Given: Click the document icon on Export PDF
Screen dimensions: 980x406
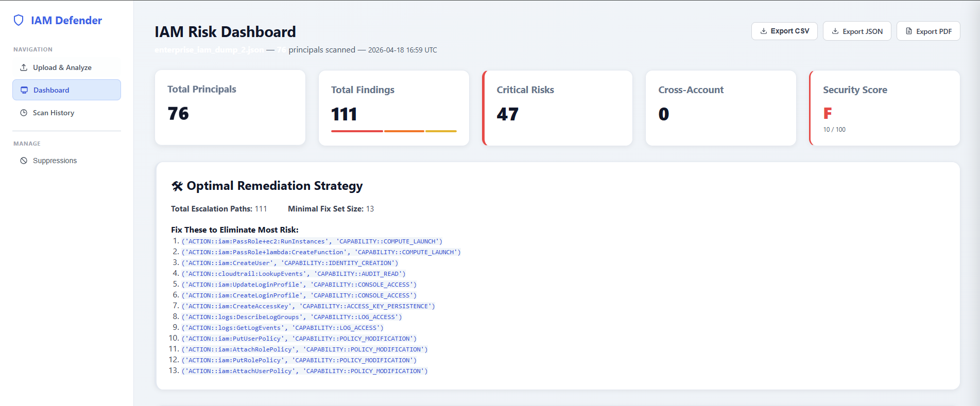Looking at the screenshot, I should pos(909,31).
